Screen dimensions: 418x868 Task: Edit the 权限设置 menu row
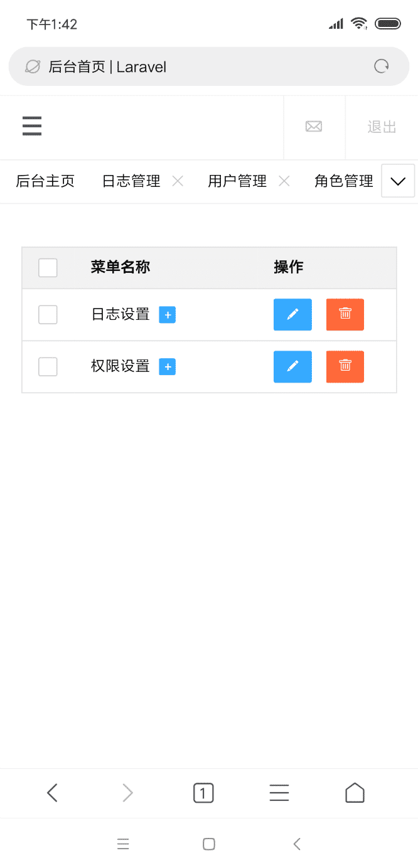point(292,366)
